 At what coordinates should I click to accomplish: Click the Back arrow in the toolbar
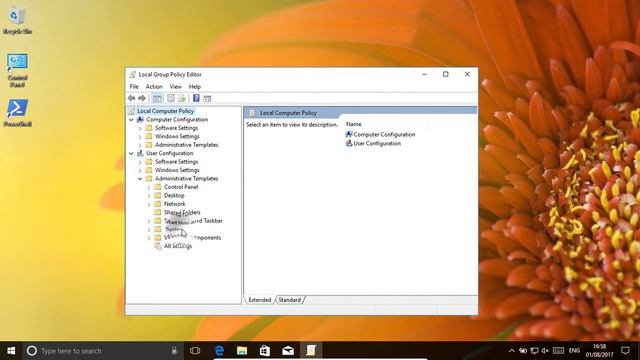tap(131, 98)
